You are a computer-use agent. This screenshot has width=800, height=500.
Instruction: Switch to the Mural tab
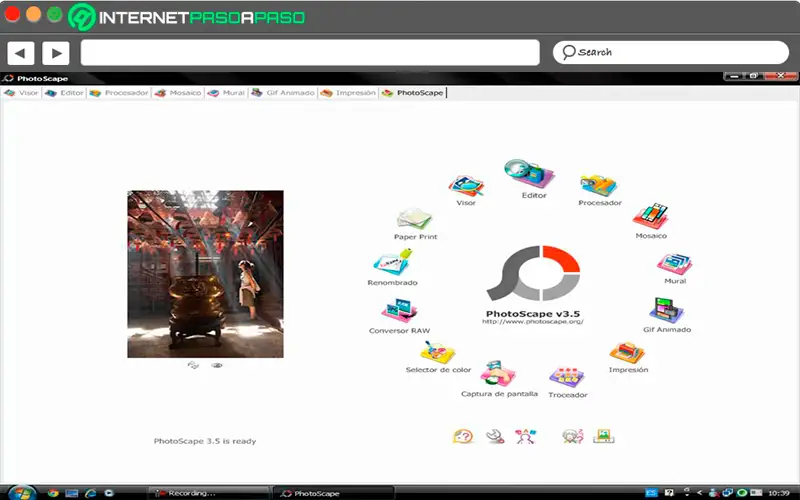click(227, 93)
